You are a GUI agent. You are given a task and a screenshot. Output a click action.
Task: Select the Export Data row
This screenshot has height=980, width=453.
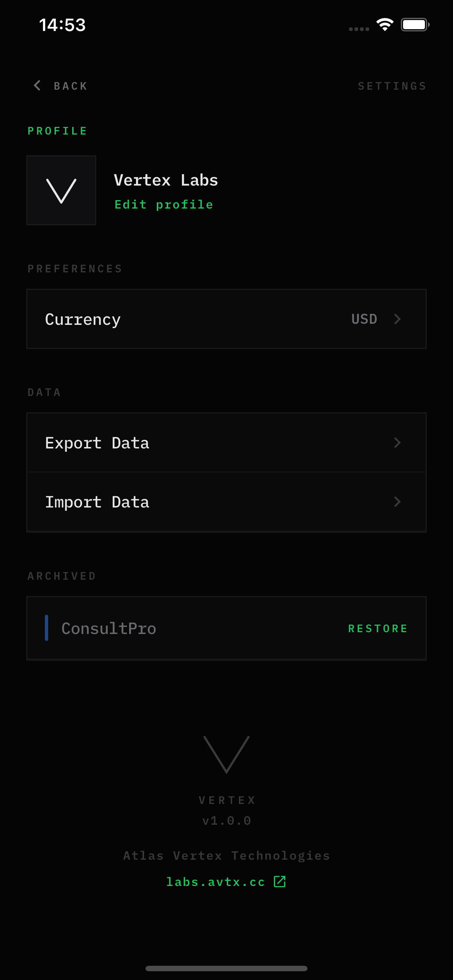[226, 443]
